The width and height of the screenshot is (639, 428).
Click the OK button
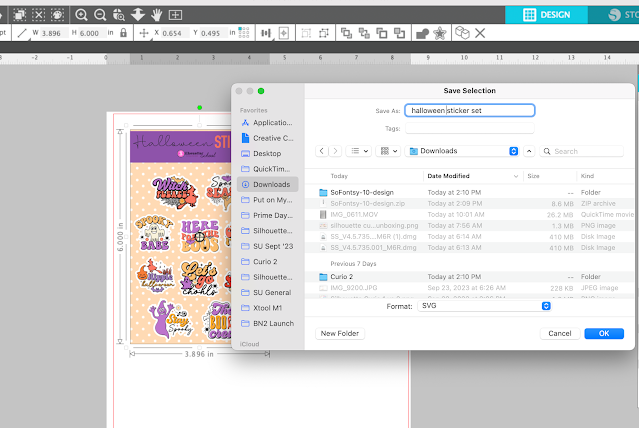coord(604,333)
